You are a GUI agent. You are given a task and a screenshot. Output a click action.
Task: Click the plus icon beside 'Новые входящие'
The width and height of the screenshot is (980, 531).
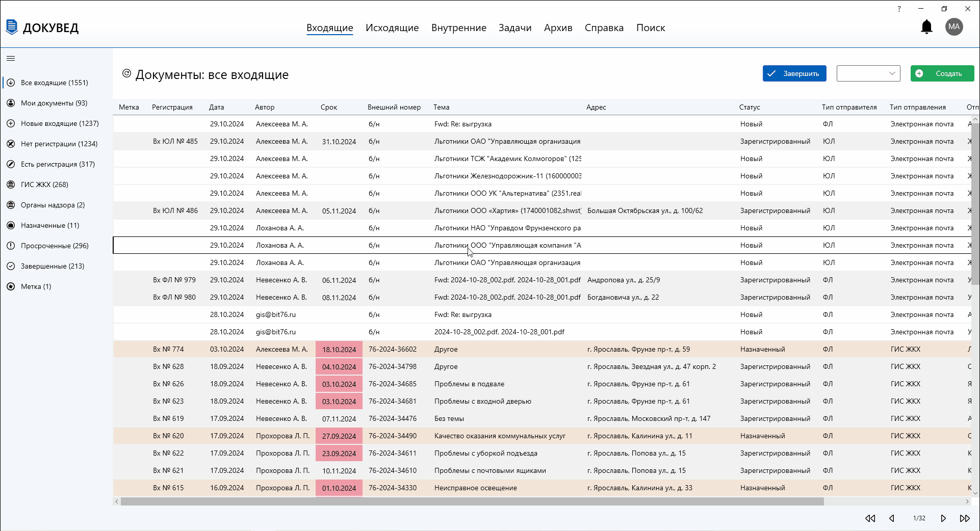click(11, 123)
